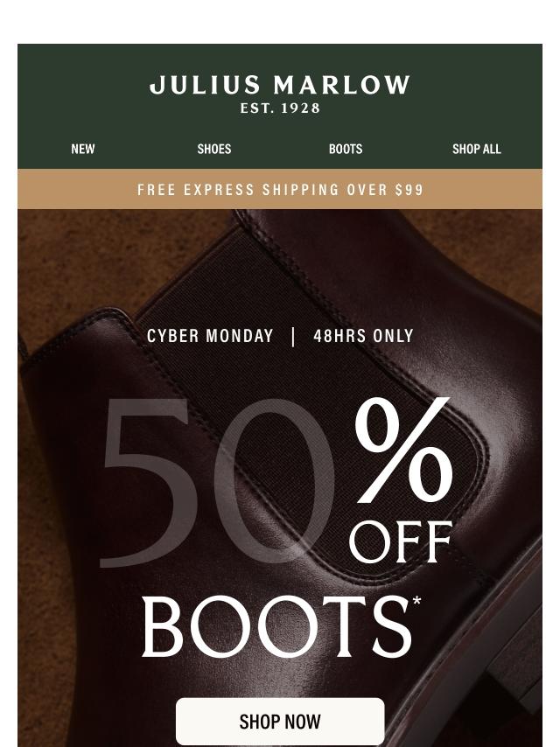Click the free express shipping banner
The width and height of the screenshot is (560, 747).
(x=280, y=189)
